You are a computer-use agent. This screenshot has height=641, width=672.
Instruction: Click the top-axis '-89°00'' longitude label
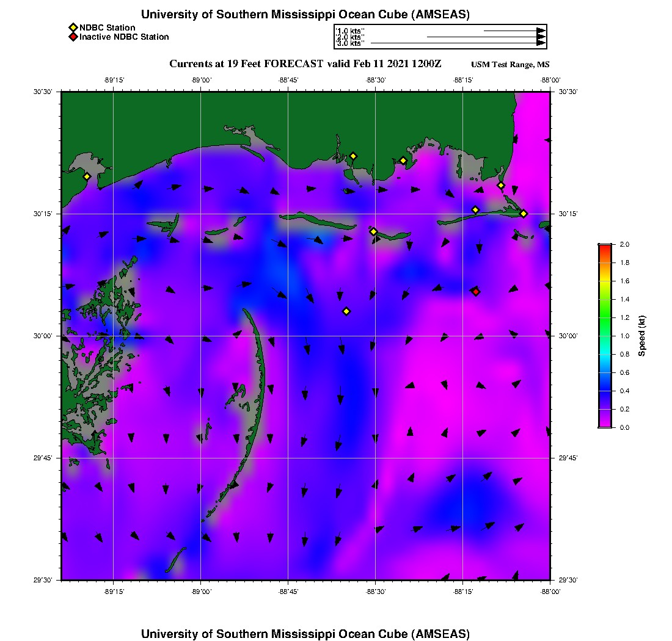click(x=202, y=80)
